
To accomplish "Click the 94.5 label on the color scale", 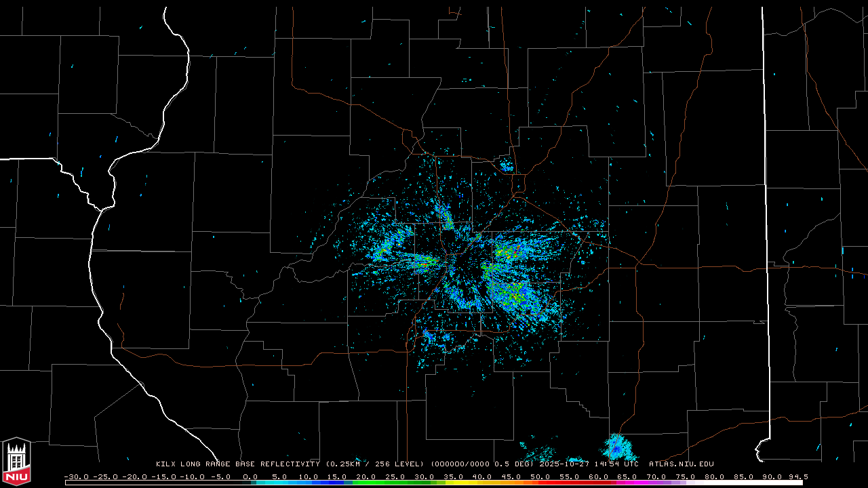I will [797, 476].
